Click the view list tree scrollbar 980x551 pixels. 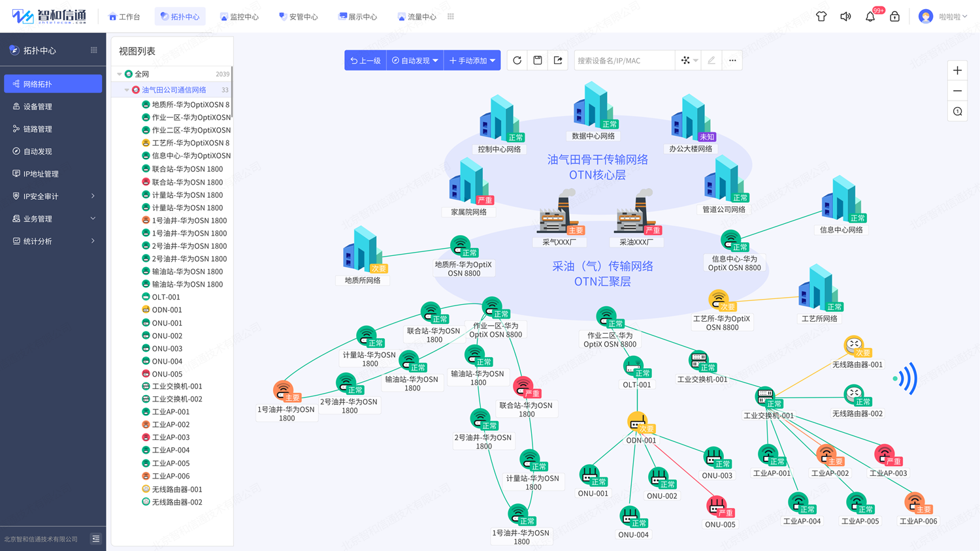tap(232, 93)
